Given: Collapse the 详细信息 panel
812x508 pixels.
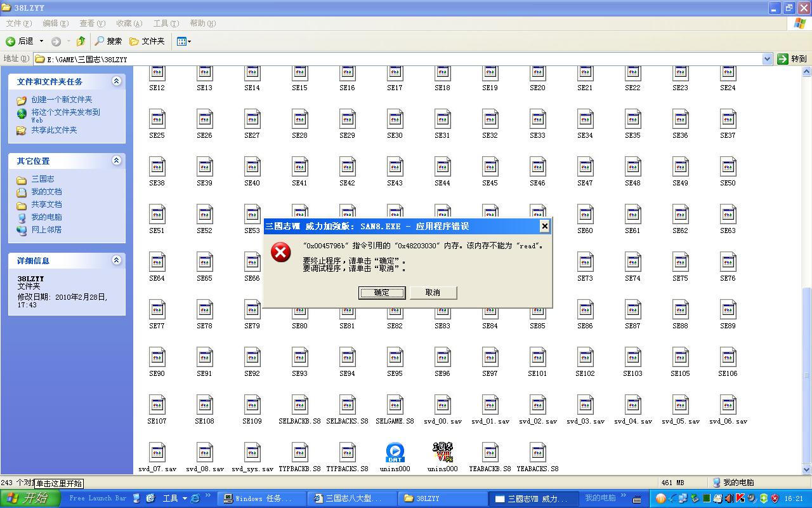Looking at the screenshot, I should 116,260.
